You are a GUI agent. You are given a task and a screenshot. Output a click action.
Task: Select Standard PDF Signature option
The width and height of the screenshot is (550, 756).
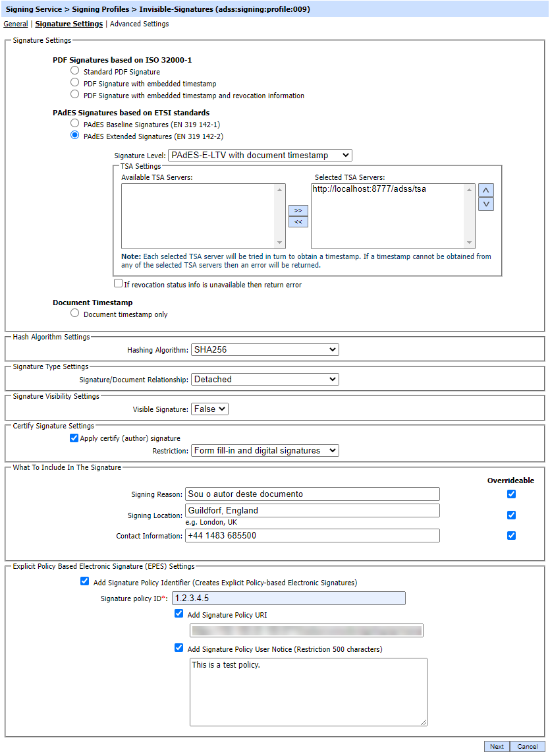click(x=75, y=71)
